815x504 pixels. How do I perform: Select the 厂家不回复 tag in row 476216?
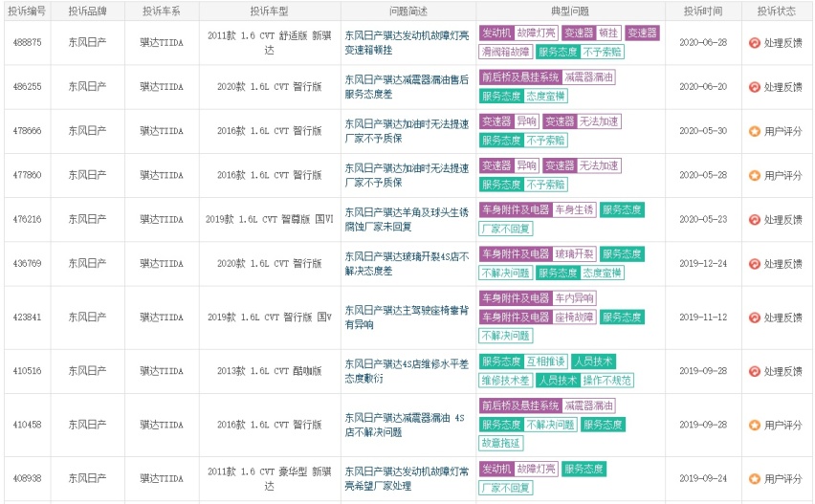pos(506,229)
